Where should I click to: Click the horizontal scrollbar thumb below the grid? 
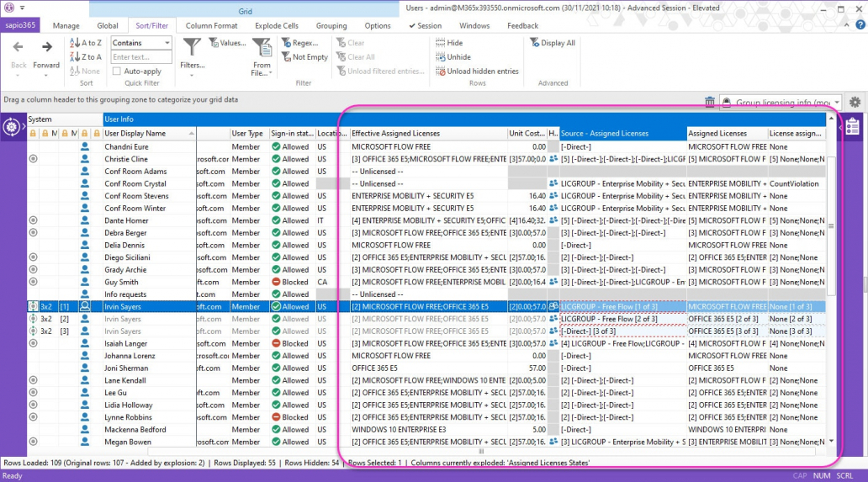tap(481, 451)
